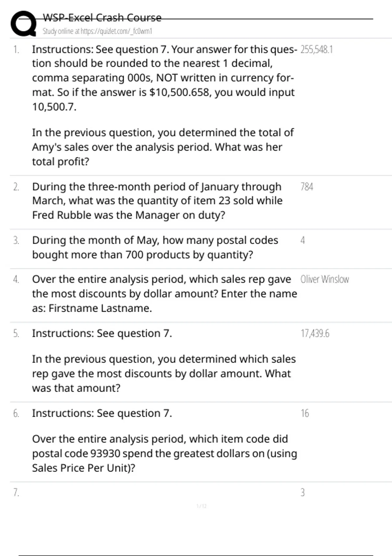Viewport: 392px width, 556px height.
Task: Click the page number 1/12 indicator
Action: pyautogui.click(x=201, y=506)
